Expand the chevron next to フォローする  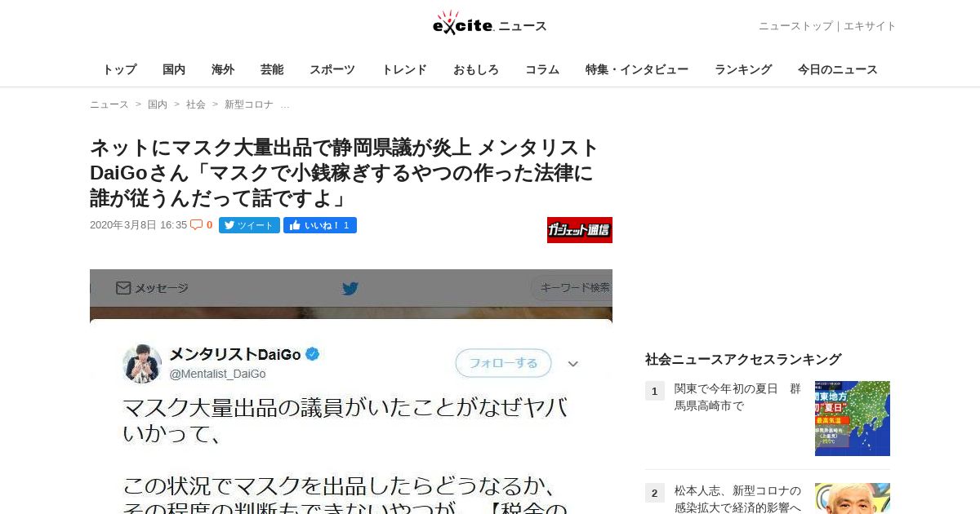pos(573,364)
